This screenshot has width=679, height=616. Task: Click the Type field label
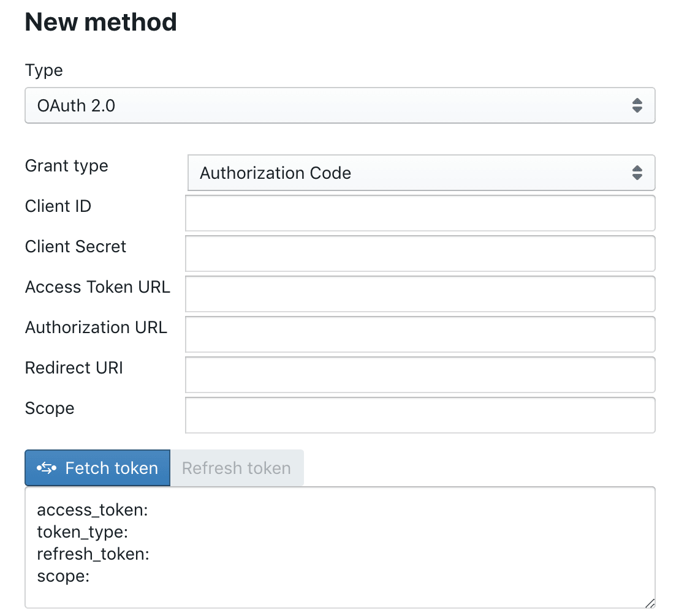tap(44, 70)
